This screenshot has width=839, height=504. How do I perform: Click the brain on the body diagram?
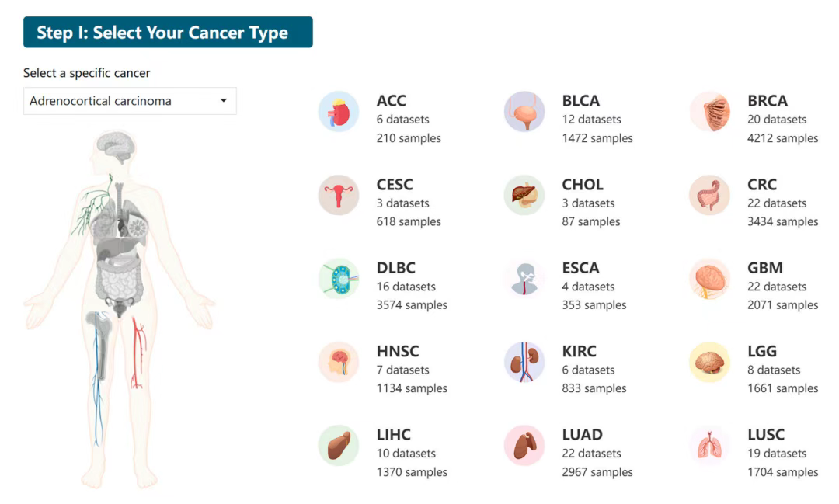(116, 145)
